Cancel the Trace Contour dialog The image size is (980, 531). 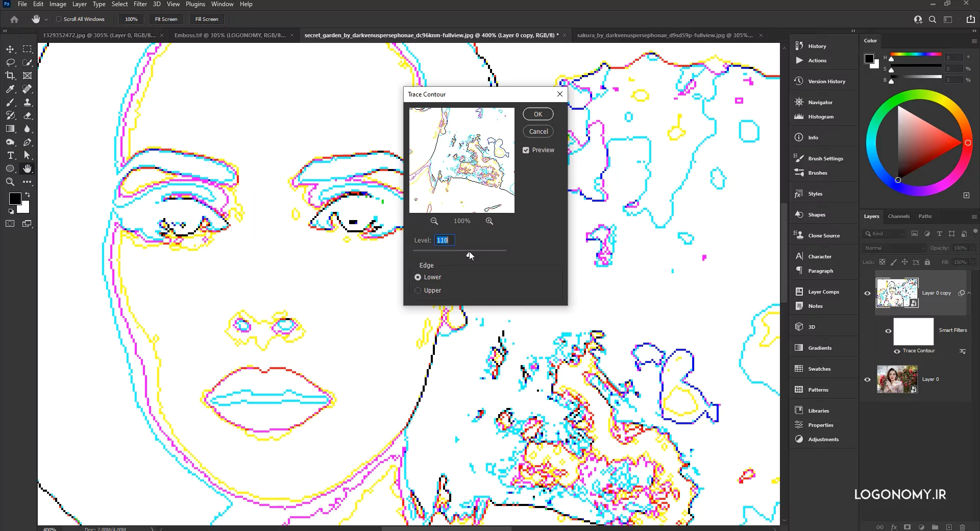pos(538,131)
